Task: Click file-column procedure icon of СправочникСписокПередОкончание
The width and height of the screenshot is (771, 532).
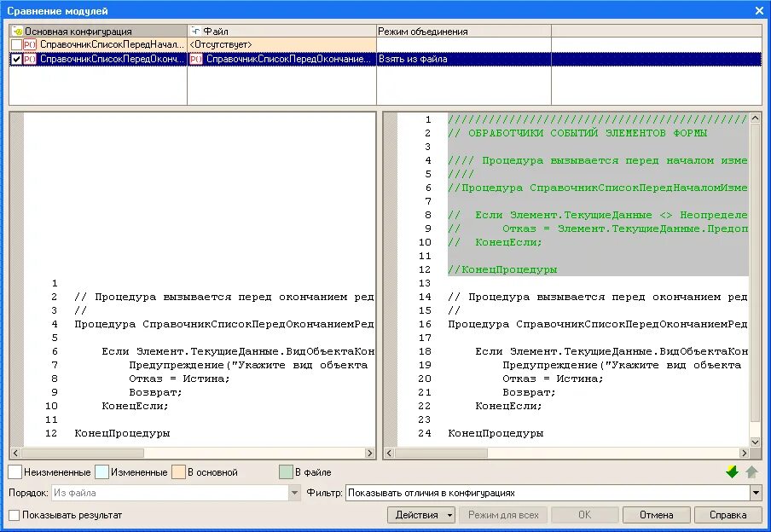Action: (x=195, y=59)
